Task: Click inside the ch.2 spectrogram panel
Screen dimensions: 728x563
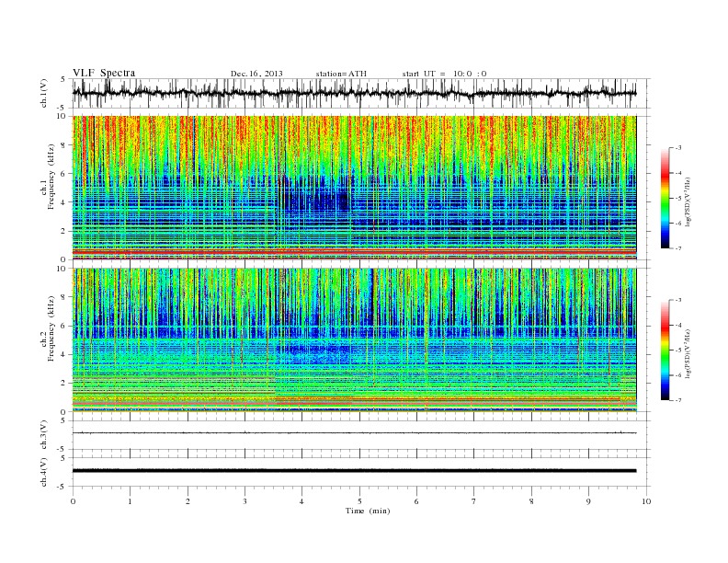Action: (x=354, y=340)
